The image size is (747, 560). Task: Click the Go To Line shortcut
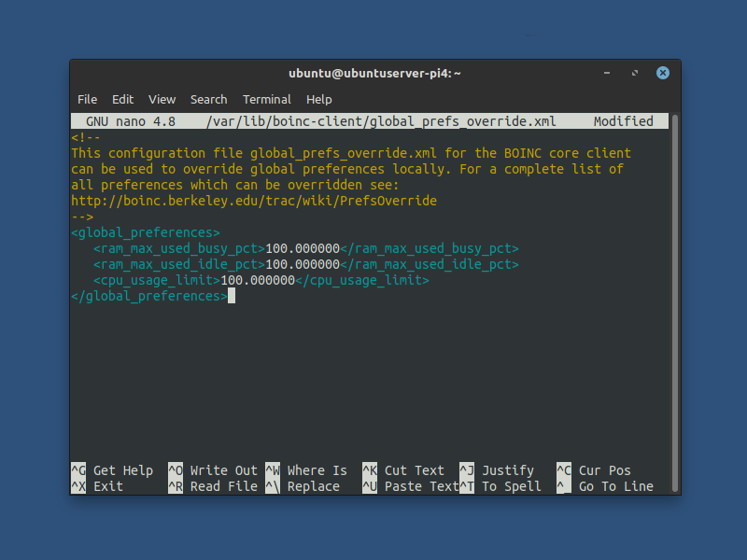[x=605, y=486]
